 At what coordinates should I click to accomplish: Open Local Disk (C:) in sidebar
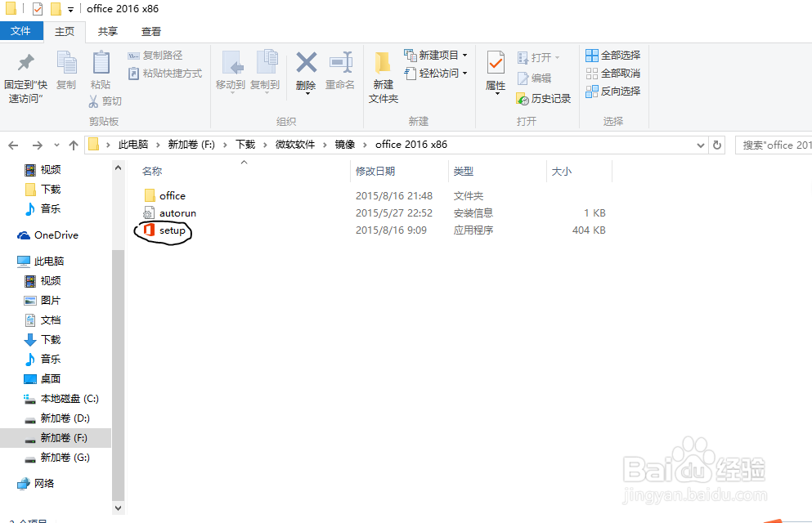click(61, 399)
